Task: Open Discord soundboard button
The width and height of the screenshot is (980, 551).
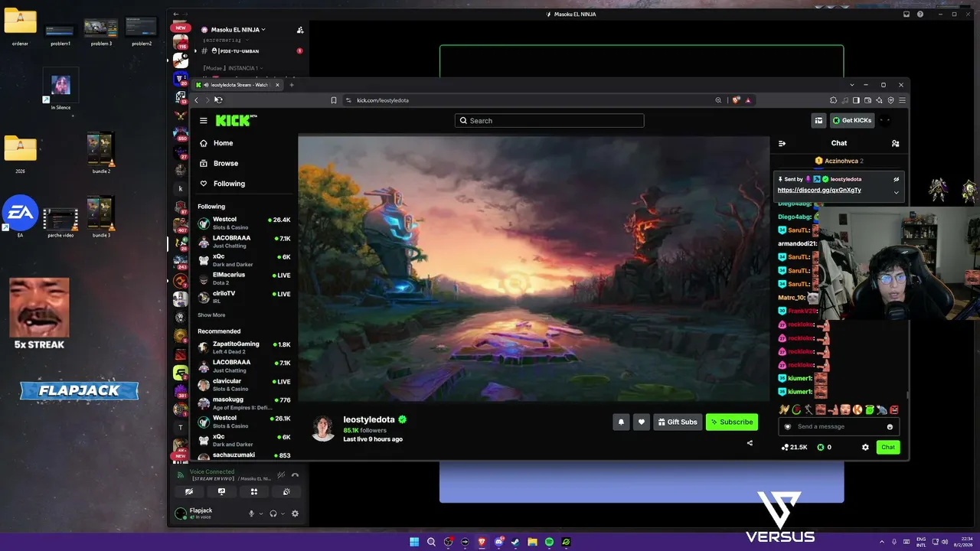Action: [x=286, y=492]
